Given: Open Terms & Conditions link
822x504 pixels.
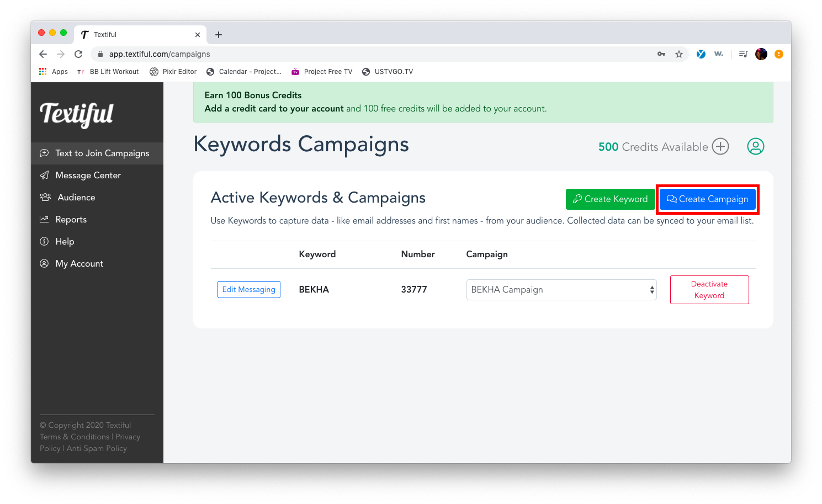Looking at the screenshot, I should (75, 437).
